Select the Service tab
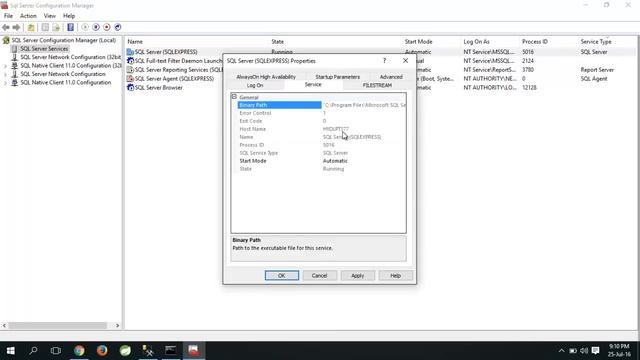The height and width of the screenshot is (360, 640). coord(313,84)
